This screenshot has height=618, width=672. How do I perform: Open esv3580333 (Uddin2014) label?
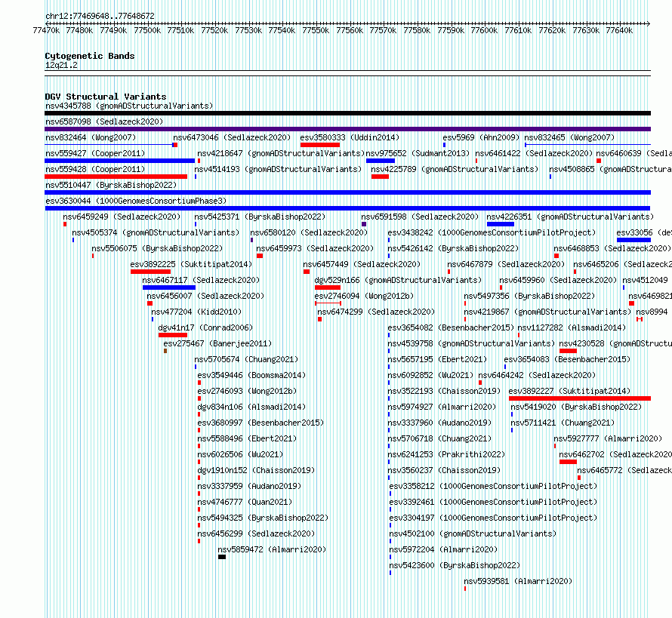coord(350,137)
